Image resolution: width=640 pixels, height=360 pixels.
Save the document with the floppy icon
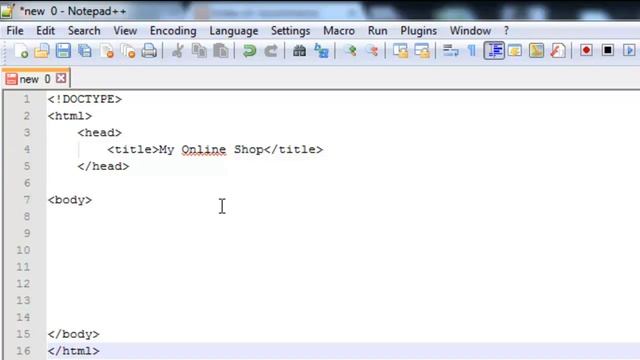tap(63, 51)
